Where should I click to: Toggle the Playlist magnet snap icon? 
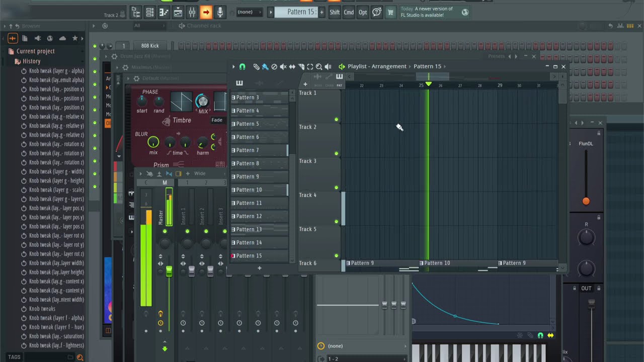[242, 66]
